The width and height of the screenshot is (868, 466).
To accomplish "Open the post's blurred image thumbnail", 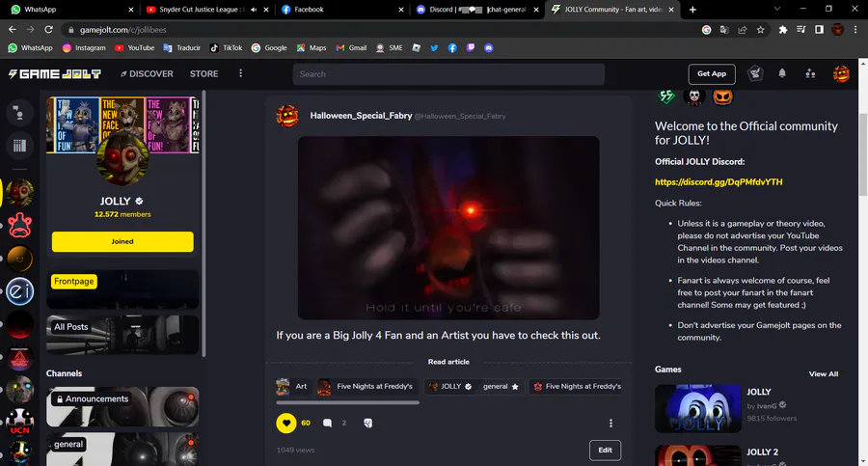I will 448,228.
